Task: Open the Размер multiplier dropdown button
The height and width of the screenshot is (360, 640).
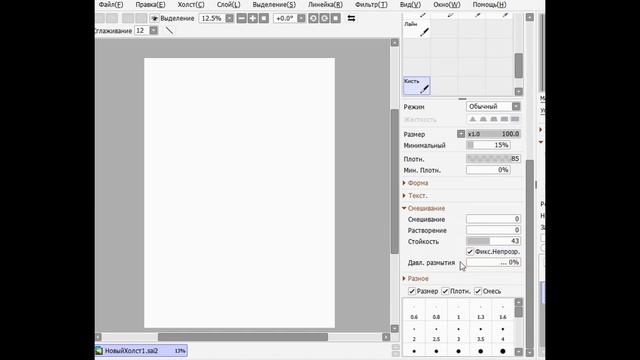Action: coord(461,134)
